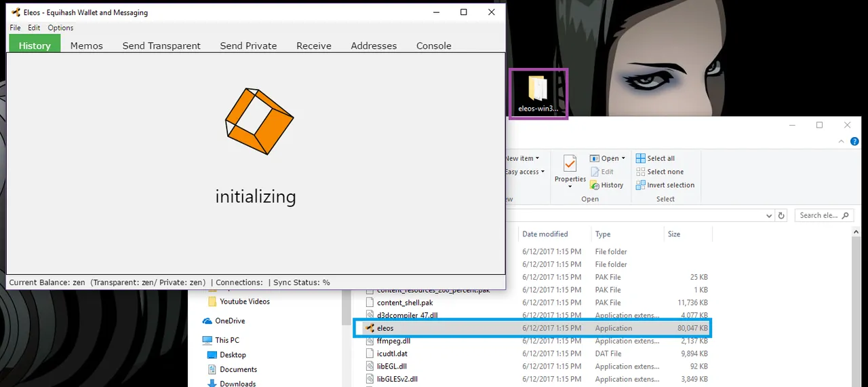This screenshot has height=387, width=868.
Task: Select the eleos application file
Action: pos(532,328)
